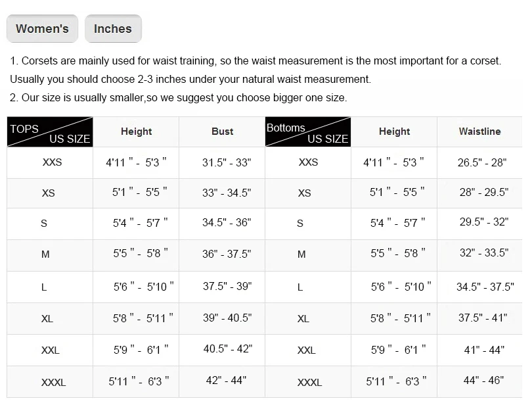
Task: Click the Women's button
Action: tap(42, 29)
